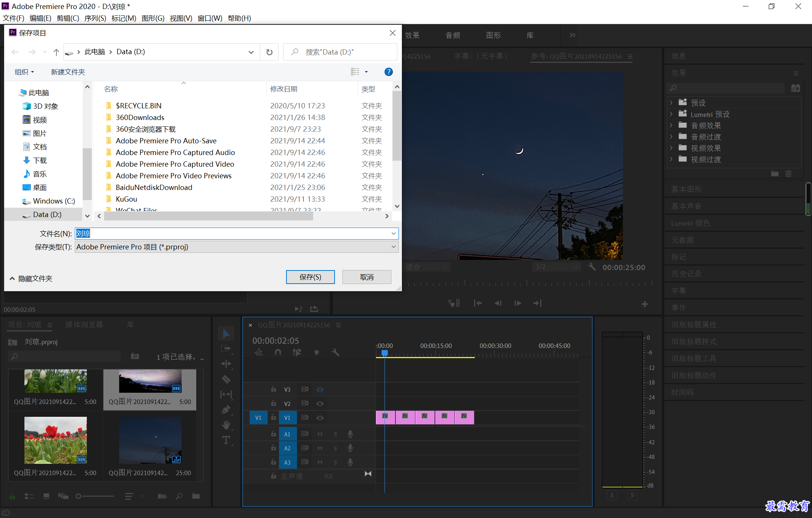The image size is (812, 518).
Task: Open program monitor settings wrench
Action: tap(592, 267)
